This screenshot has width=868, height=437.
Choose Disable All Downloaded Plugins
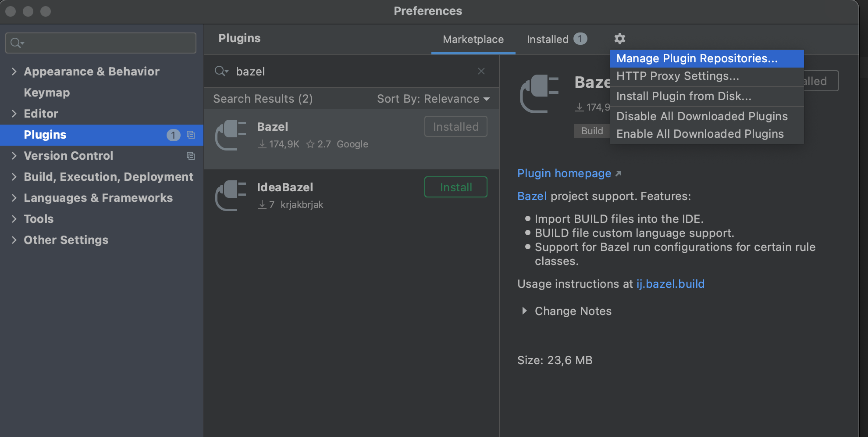click(707, 116)
